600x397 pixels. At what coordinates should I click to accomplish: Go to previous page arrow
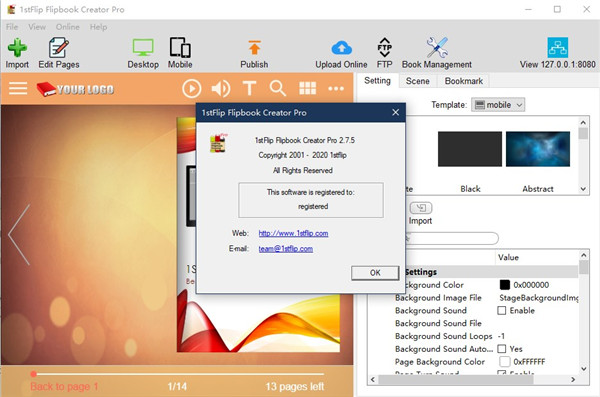point(19,235)
